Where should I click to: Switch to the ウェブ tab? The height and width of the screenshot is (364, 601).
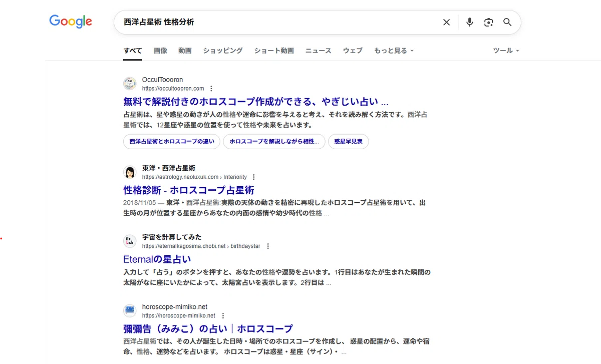click(353, 51)
